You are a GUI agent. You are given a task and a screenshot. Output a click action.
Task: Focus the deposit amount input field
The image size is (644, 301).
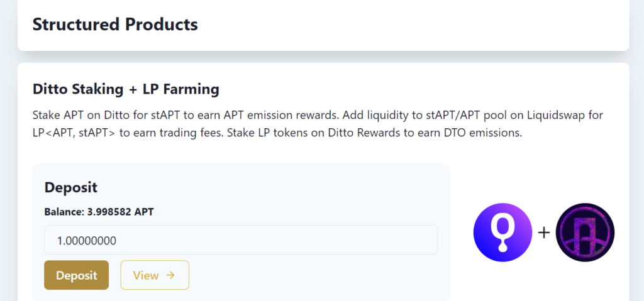click(241, 240)
